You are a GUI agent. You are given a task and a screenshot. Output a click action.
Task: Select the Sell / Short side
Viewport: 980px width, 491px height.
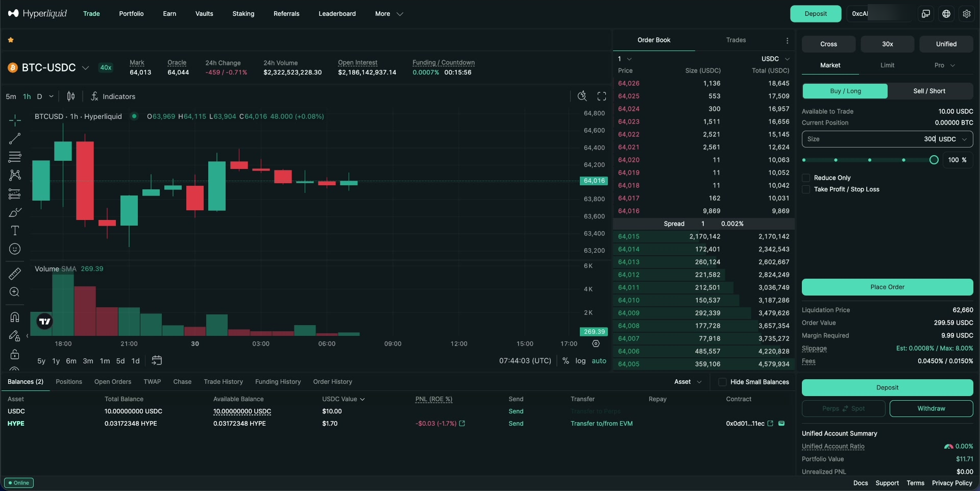point(929,91)
